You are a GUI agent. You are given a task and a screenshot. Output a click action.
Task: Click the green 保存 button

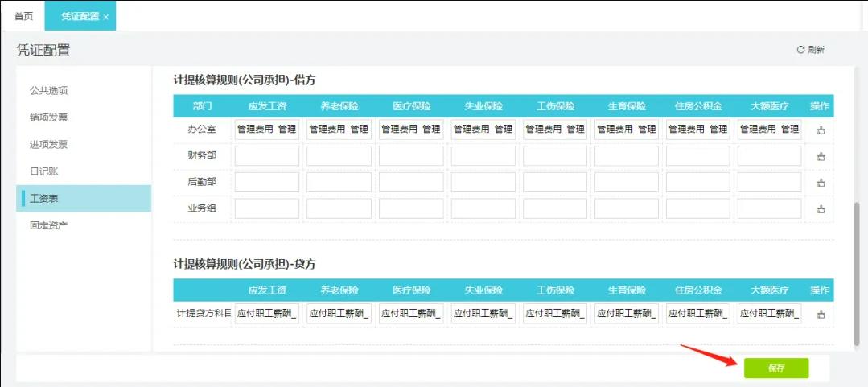click(776, 368)
